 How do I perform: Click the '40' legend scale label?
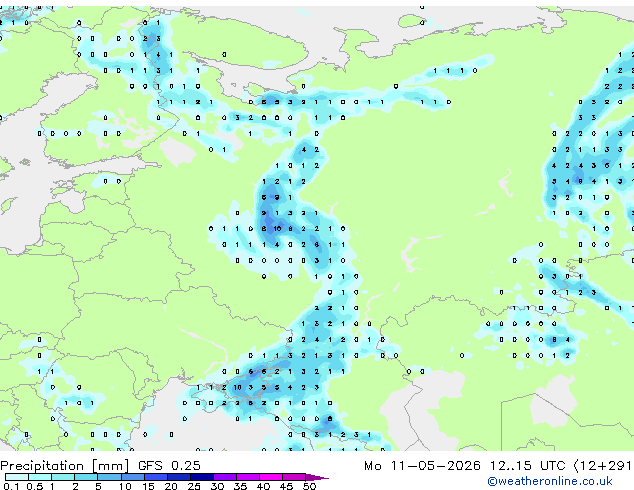click(263, 486)
